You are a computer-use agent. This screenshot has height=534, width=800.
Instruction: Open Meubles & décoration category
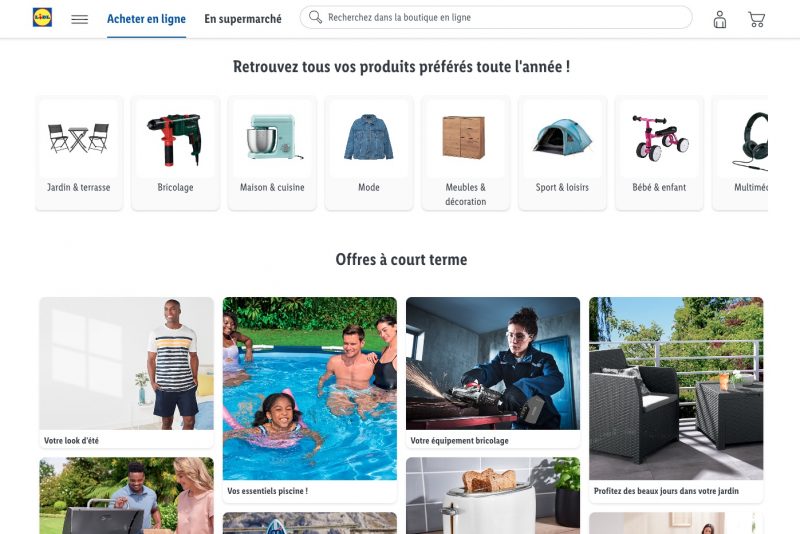[x=465, y=153]
